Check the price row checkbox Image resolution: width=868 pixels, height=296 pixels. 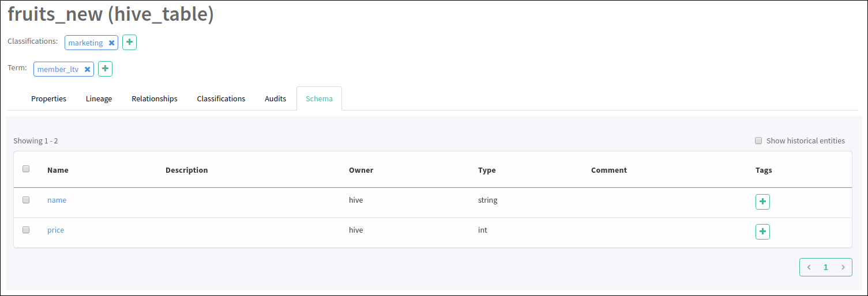pyautogui.click(x=26, y=230)
